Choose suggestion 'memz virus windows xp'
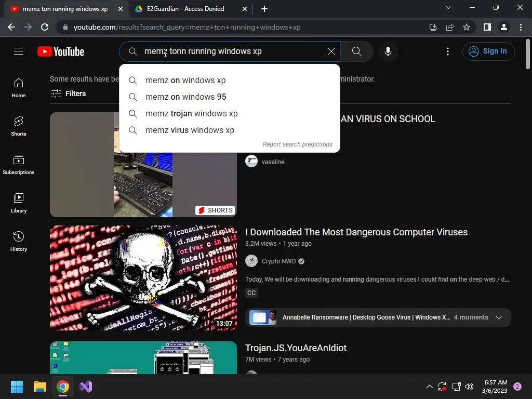Viewport: 532px width, 399px height. 229,130
